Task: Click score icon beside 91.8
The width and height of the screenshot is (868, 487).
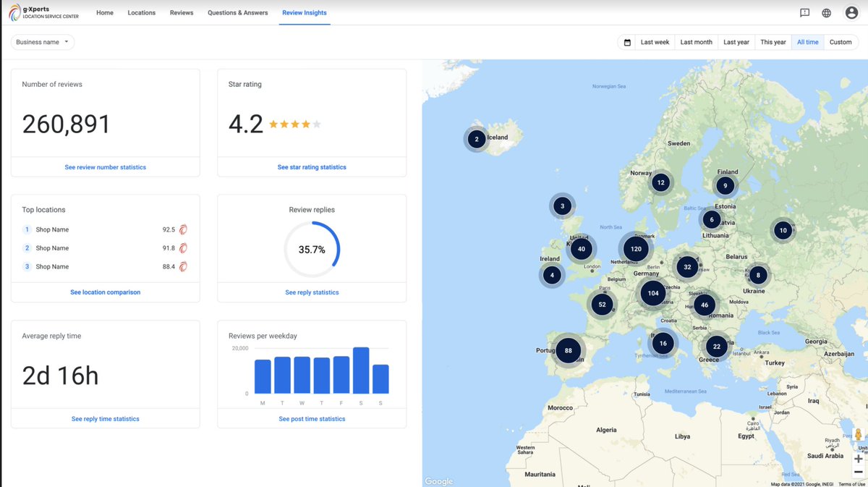Action: pos(184,248)
